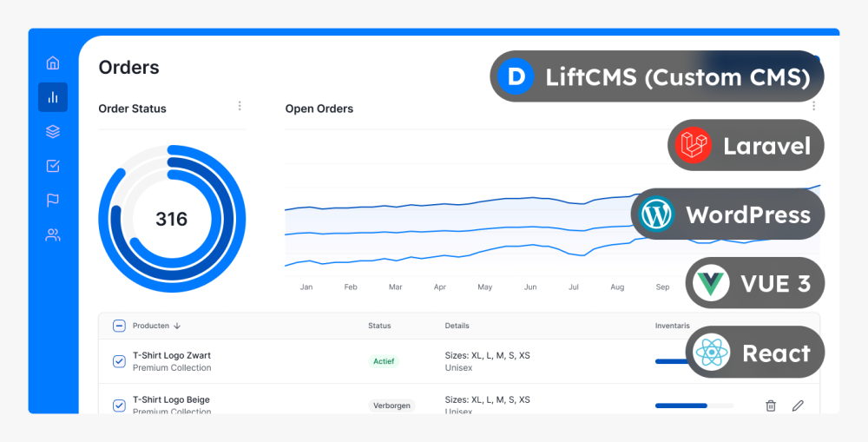Open the layers stack sidebar icon
This screenshot has width=868, height=442.
[53, 132]
